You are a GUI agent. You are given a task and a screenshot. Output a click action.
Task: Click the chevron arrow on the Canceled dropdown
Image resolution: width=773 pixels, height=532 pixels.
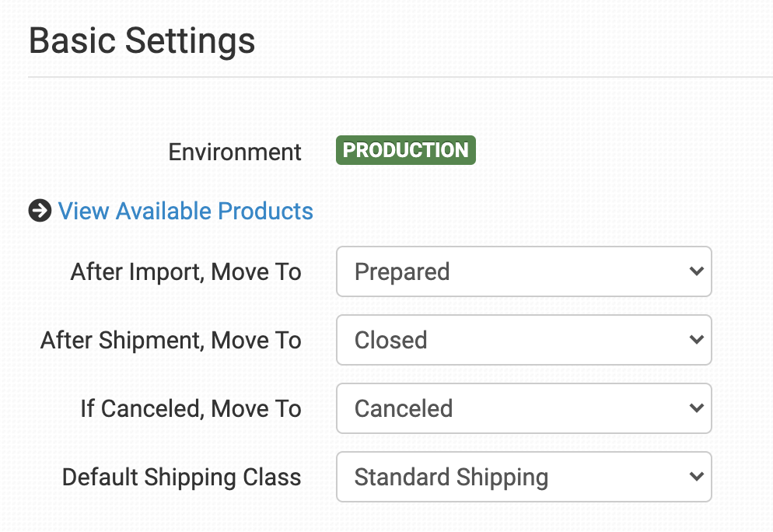[x=695, y=408]
